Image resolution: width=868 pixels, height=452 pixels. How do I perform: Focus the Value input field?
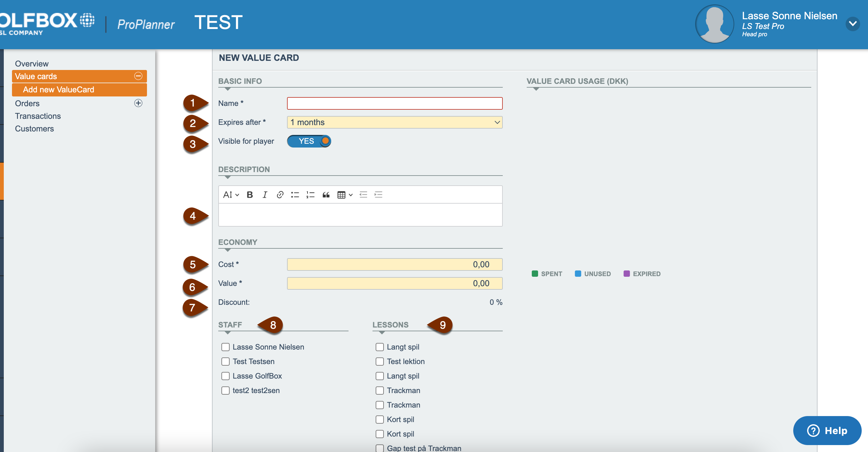(395, 283)
